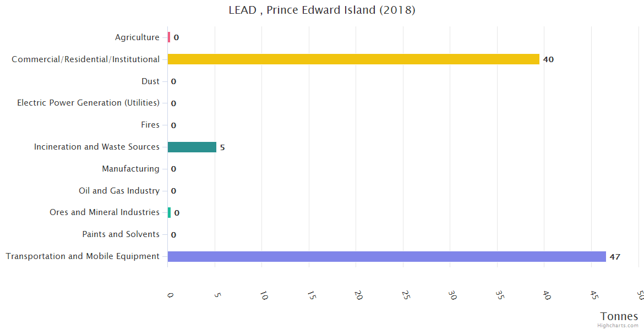Click the yellow Commercial/Residential/Institutional bar

[x=353, y=59]
